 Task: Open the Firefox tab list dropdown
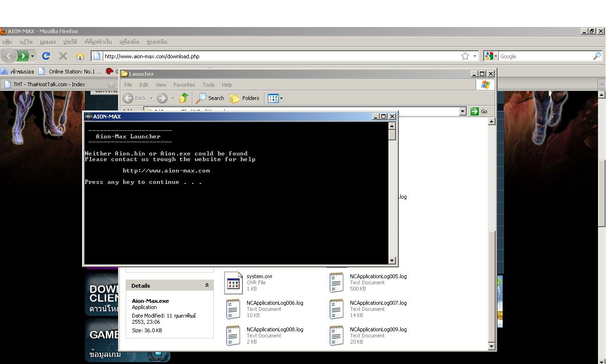click(602, 84)
